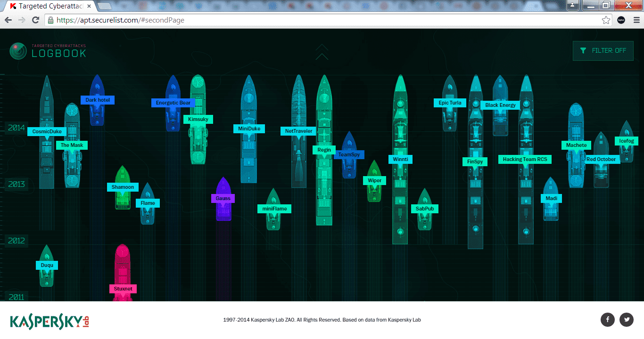Click the 2012 year marker
The height and width of the screenshot is (339, 644).
pos(17,241)
